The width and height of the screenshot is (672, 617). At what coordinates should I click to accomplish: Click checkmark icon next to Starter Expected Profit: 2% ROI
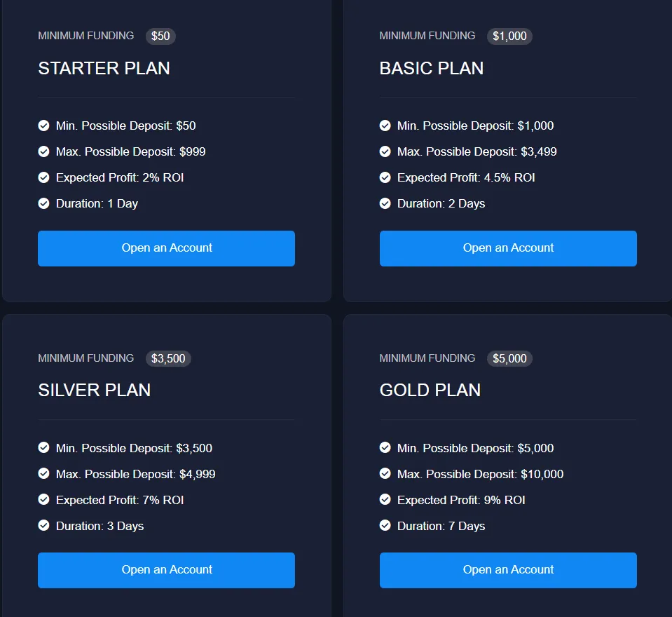click(43, 178)
